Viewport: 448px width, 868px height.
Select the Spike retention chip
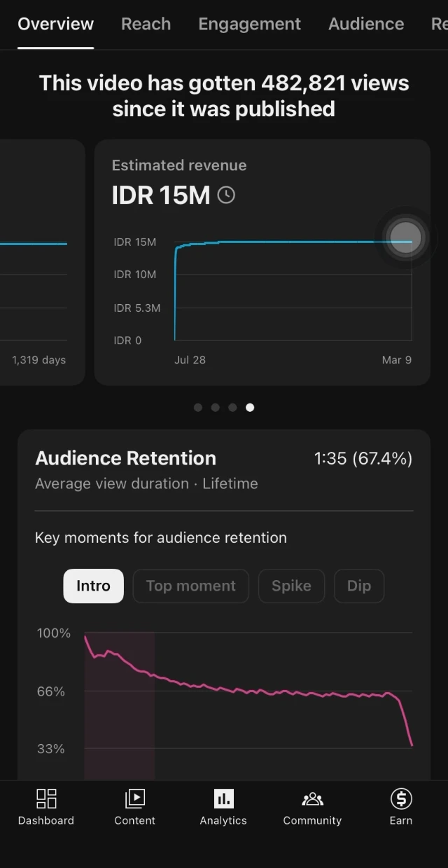[291, 586]
